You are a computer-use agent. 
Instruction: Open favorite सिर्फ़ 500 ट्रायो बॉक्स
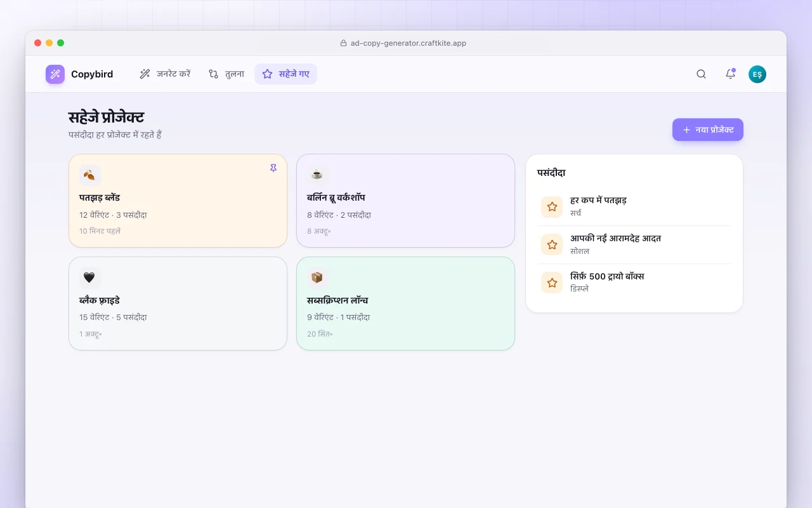click(x=634, y=283)
